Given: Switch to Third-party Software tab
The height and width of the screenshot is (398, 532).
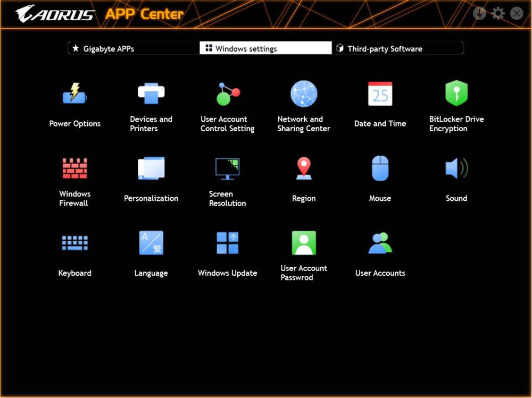Looking at the screenshot, I should coord(397,48).
